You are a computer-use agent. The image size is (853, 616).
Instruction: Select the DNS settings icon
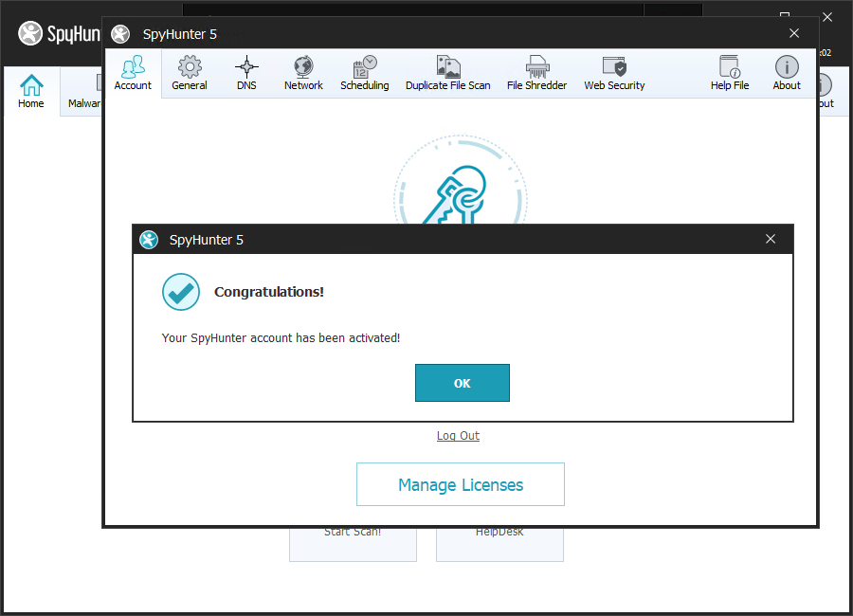(246, 73)
